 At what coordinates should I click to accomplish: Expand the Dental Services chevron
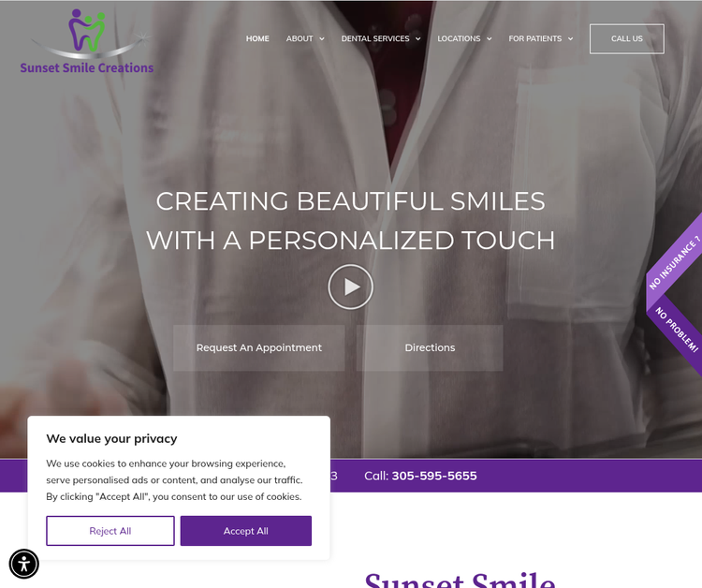tap(417, 39)
